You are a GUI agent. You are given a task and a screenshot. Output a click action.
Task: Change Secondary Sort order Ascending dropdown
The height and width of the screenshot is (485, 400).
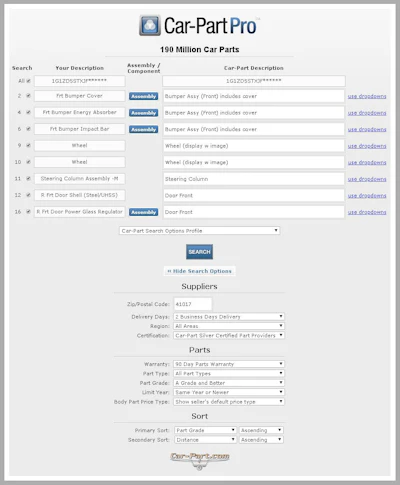pyautogui.click(x=261, y=440)
